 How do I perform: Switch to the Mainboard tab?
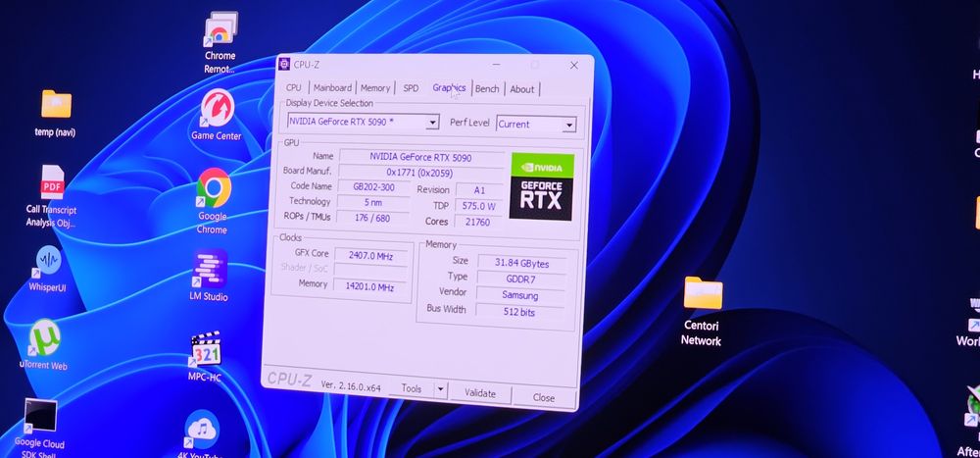point(332,87)
